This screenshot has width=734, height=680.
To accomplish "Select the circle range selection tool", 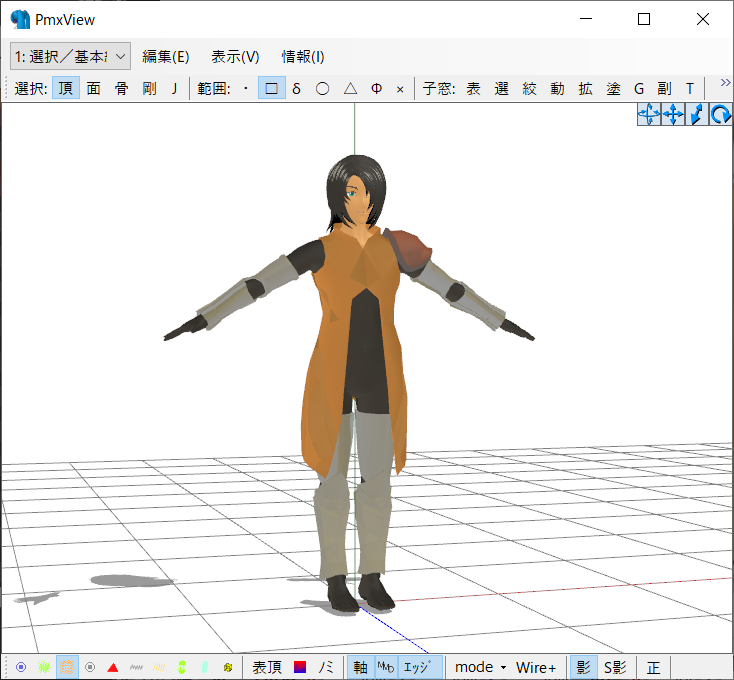I will pos(322,88).
